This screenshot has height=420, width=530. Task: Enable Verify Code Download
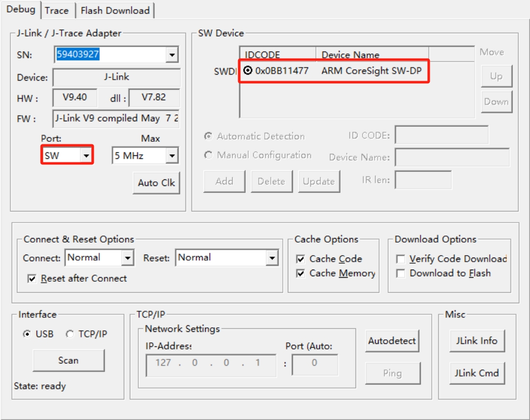[401, 259]
